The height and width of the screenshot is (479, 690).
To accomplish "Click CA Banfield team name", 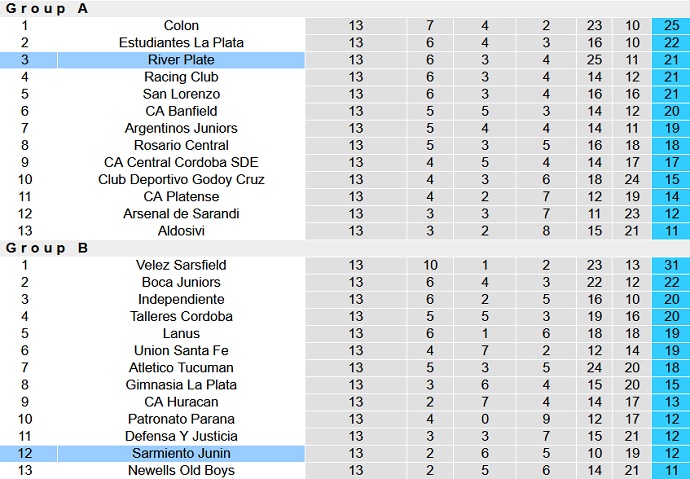I will tap(181, 111).
